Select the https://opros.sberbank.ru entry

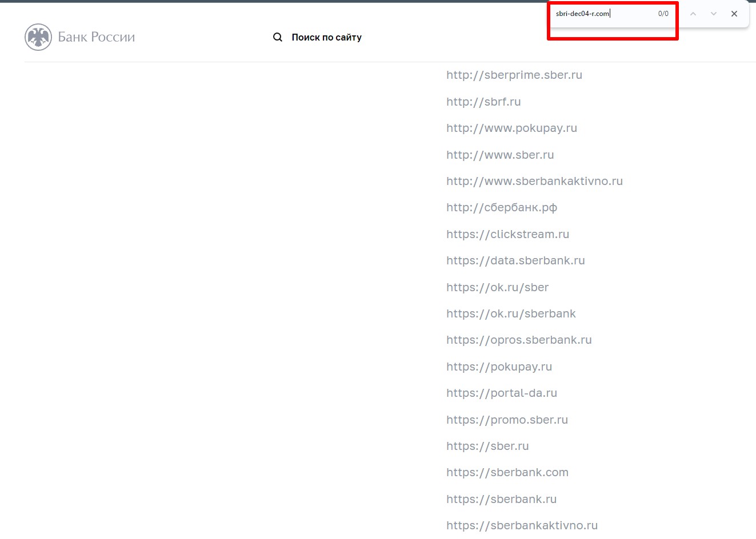tap(519, 340)
